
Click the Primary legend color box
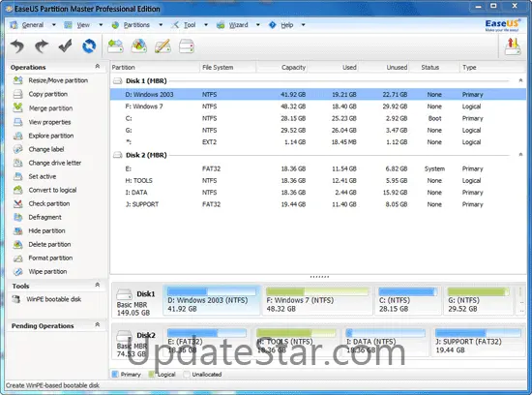[115, 375]
